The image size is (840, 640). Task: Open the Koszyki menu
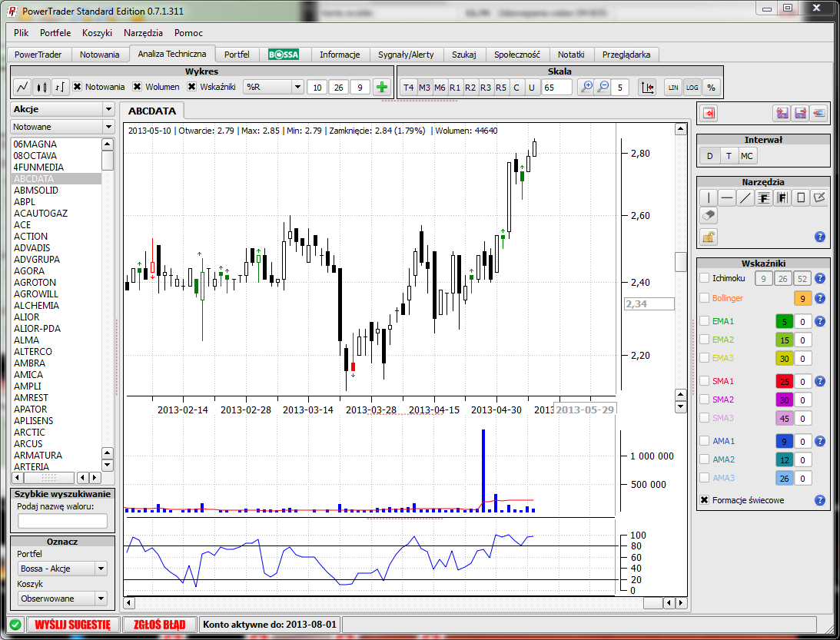(97, 33)
